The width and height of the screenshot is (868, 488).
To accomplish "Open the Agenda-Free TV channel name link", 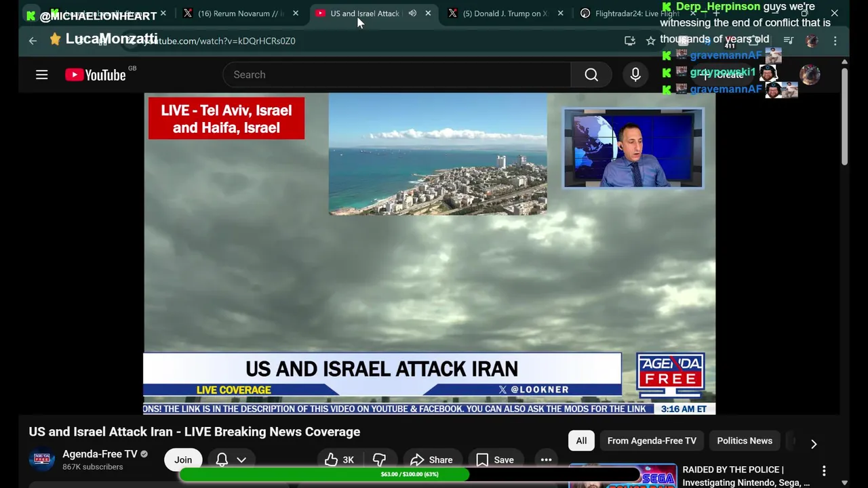I will [x=100, y=454].
